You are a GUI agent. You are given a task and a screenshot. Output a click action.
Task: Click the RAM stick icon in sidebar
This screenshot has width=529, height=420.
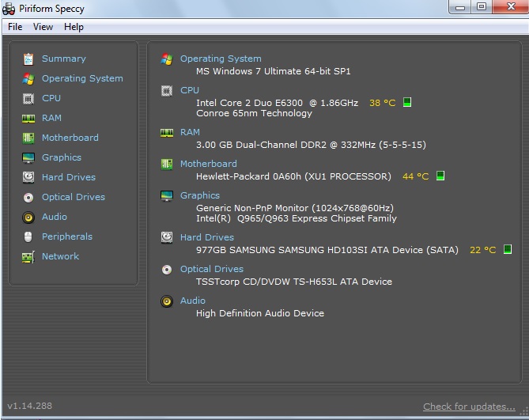point(28,119)
